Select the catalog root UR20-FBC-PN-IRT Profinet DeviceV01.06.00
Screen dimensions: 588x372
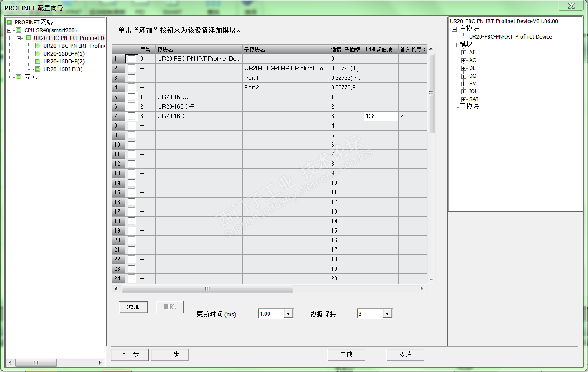[x=504, y=21]
